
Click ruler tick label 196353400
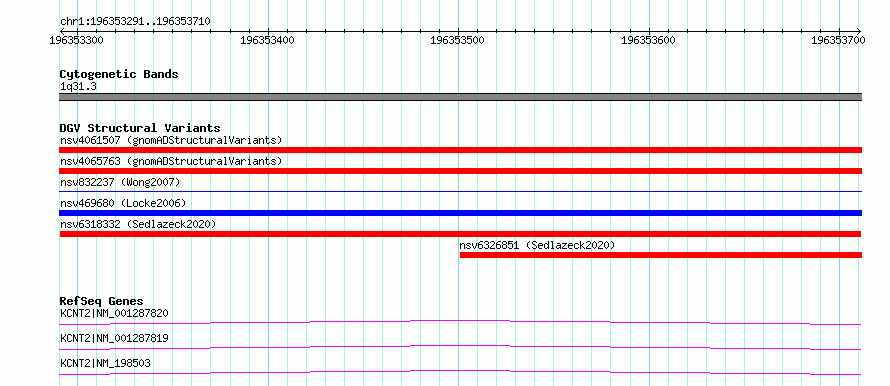(268, 40)
